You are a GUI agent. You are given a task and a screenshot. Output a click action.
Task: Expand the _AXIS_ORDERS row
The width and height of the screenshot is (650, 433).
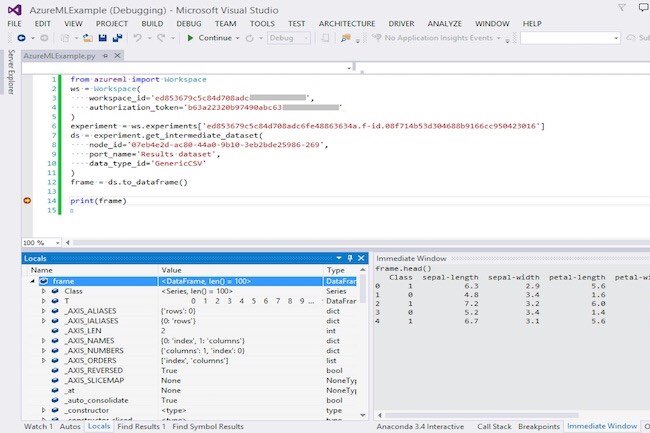(44, 361)
